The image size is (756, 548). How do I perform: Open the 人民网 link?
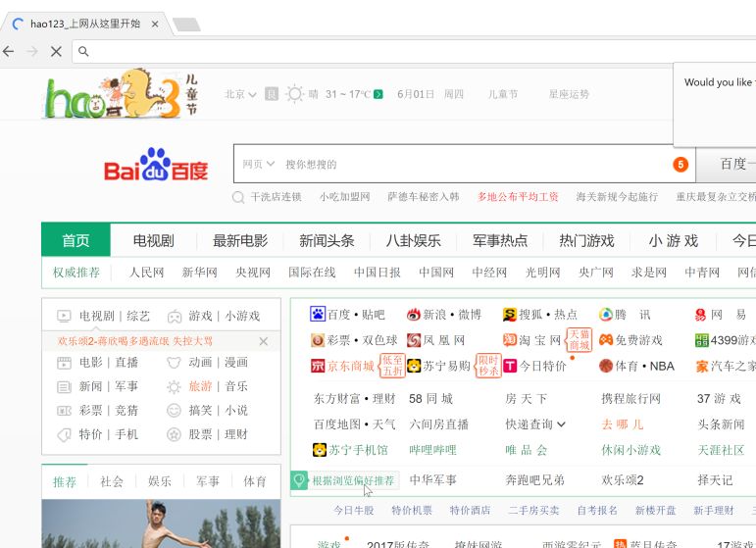click(146, 273)
